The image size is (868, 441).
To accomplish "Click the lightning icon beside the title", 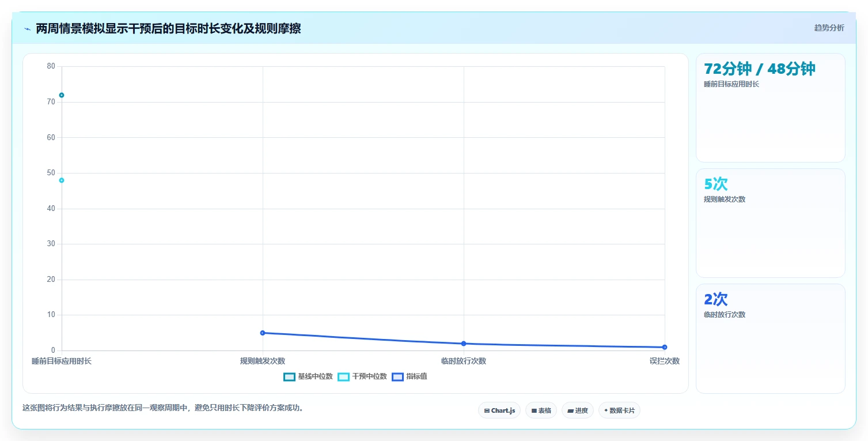I will click(x=27, y=29).
